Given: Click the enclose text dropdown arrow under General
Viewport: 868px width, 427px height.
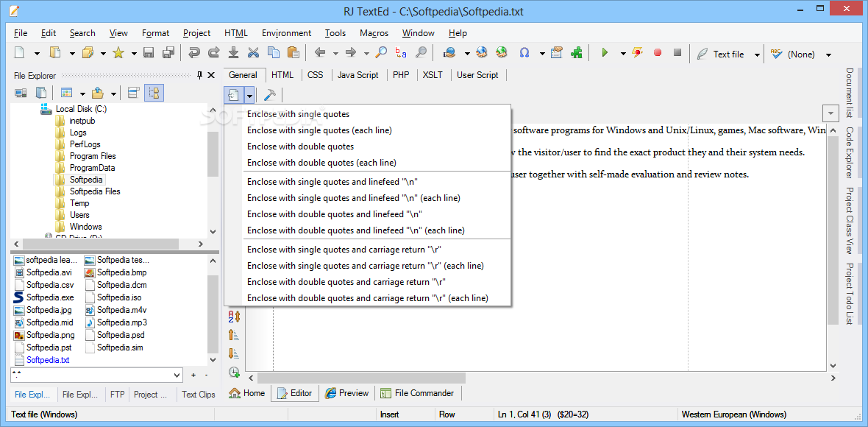Looking at the screenshot, I should pos(249,95).
